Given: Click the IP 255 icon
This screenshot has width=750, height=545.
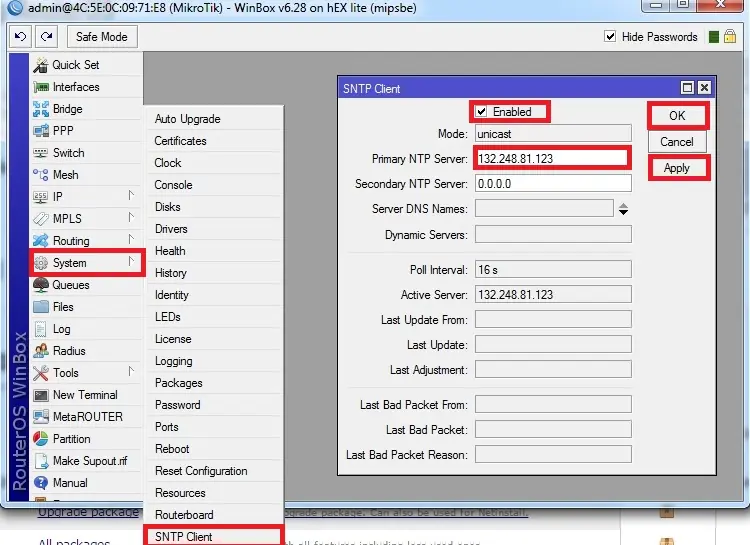Looking at the screenshot, I should coord(41,197).
